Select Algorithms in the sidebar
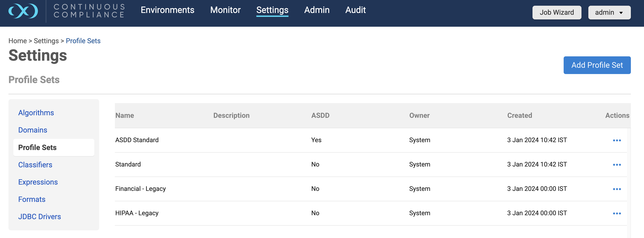644x238 pixels. point(36,113)
